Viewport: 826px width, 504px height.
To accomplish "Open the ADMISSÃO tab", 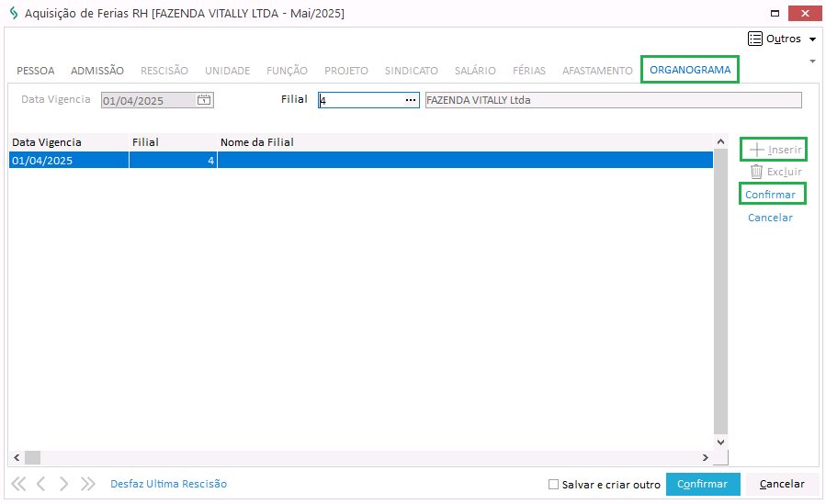I will (97, 71).
